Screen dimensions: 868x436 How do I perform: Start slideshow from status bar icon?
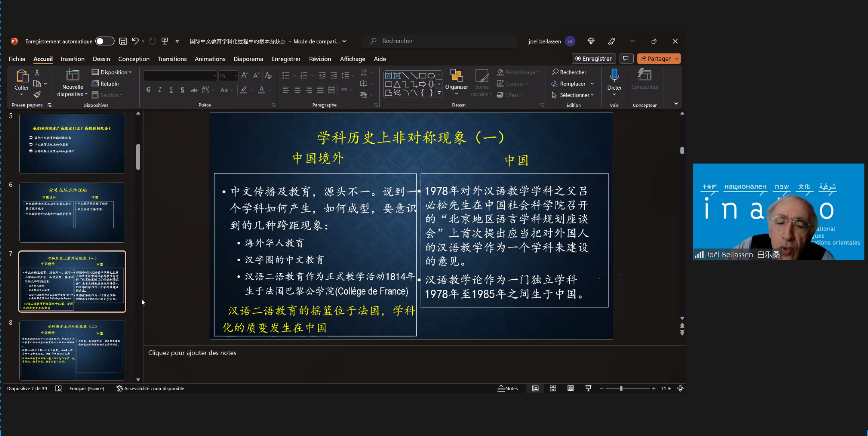click(x=588, y=388)
